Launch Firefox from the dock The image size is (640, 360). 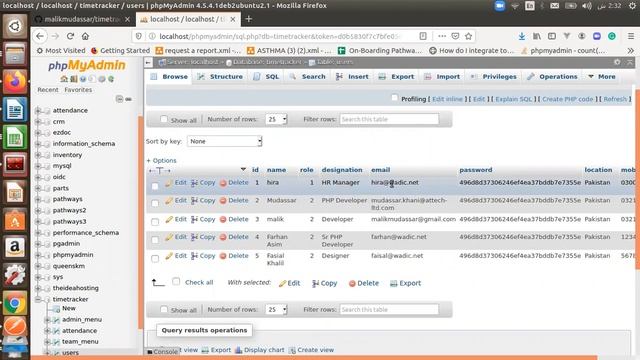pyautogui.click(x=15, y=81)
